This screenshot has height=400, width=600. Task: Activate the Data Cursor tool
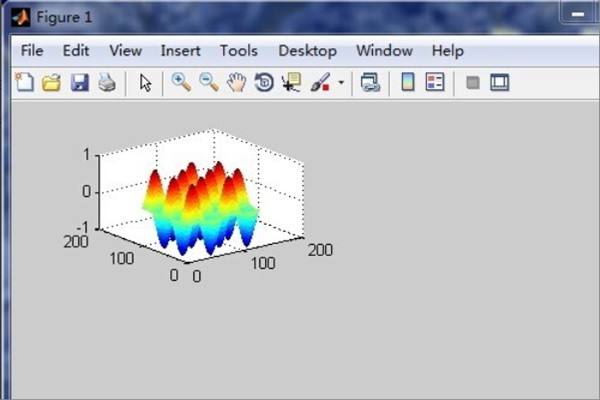coord(292,82)
